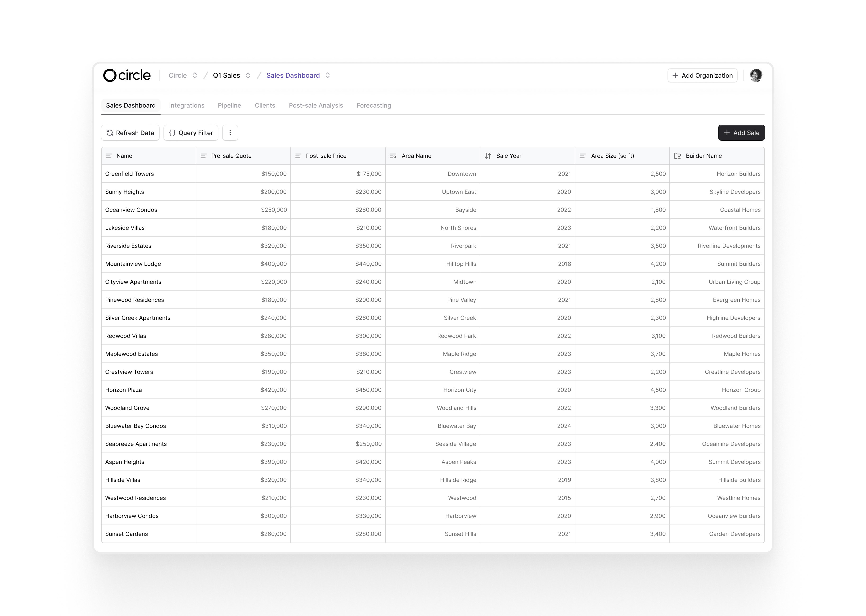This screenshot has width=866, height=616.
Task: Click the Sale Year sort arrows icon
Action: coord(488,156)
